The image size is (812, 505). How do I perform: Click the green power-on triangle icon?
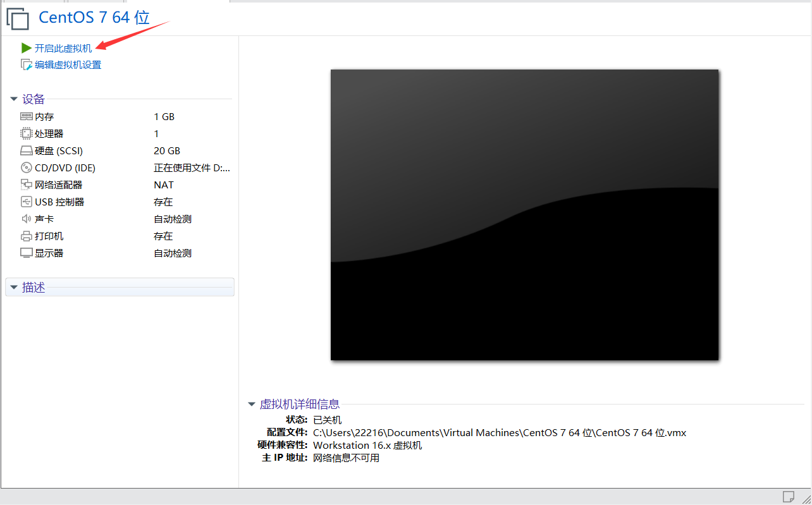[x=26, y=47]
